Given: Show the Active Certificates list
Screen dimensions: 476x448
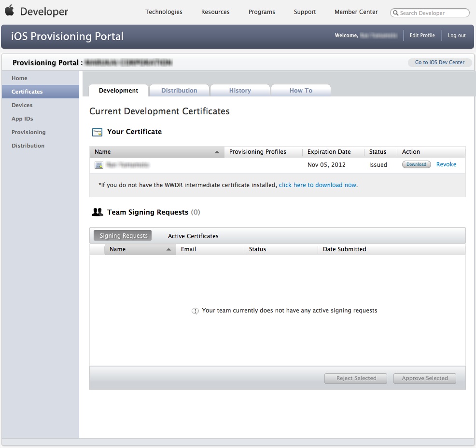Looking at the screenshot, I should click(x=193, y=236).
